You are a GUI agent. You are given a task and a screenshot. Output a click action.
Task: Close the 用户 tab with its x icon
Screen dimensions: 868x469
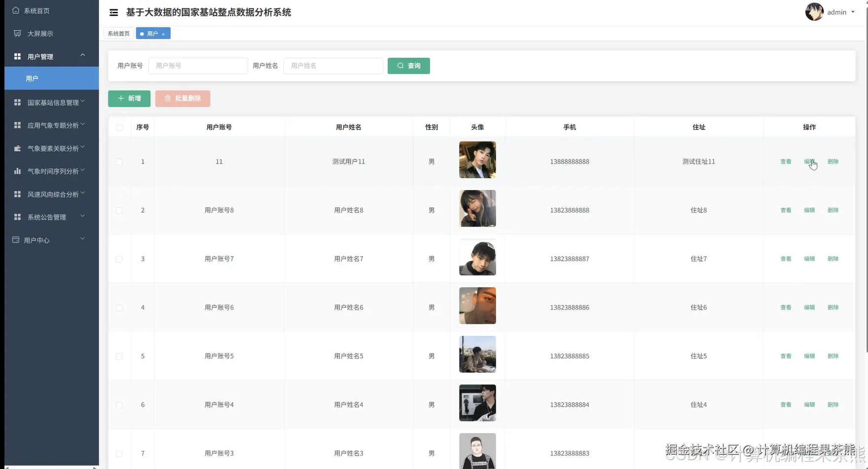click(x=163, y=34)
